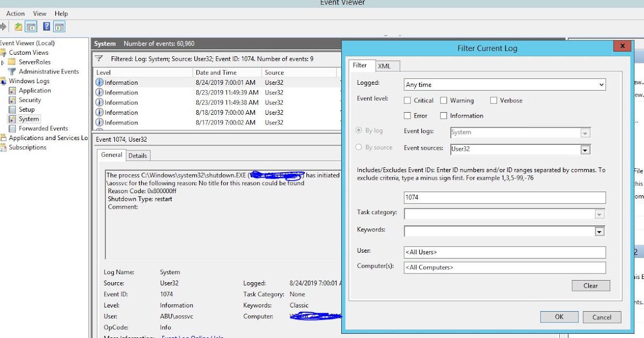Open the Action menu

pos(15,13)
